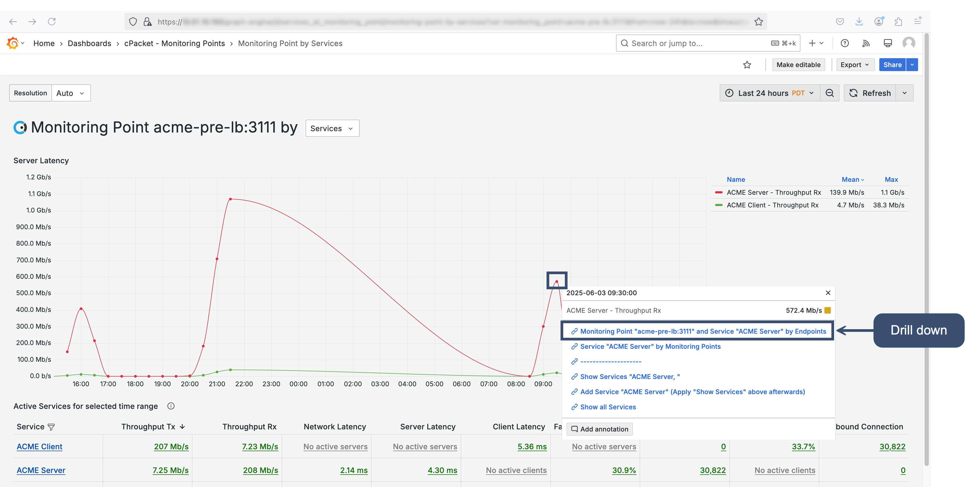The height and width of the screenshot is (487, 980).
Task: Sort legend by Max column
Action: tap(891, 180)
